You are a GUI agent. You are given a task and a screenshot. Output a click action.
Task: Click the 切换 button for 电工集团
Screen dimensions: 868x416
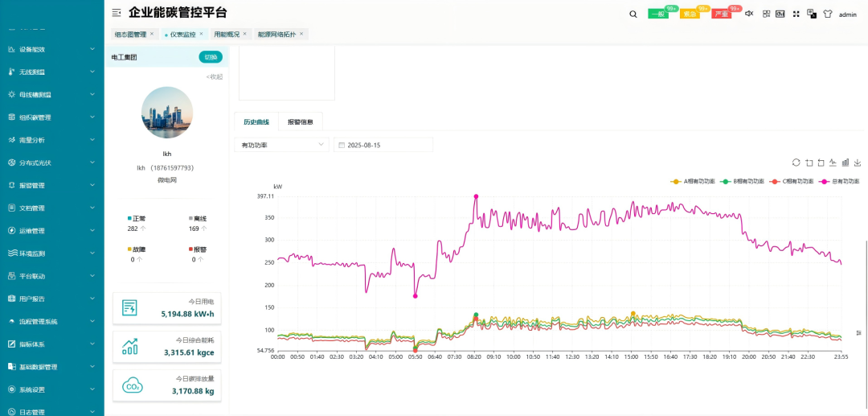tap(211, 57)
